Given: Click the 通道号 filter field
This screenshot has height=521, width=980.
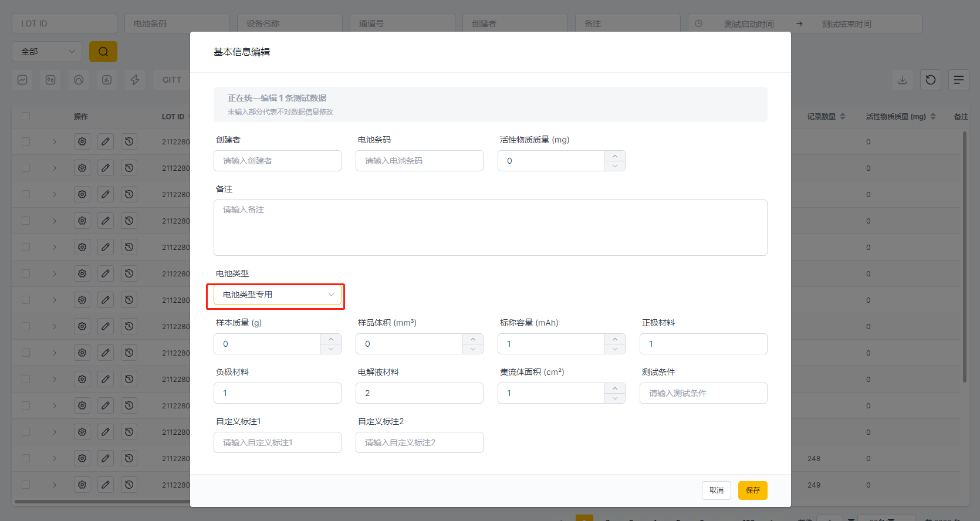Looking at the screenshot, I should [x=403, y=23].
